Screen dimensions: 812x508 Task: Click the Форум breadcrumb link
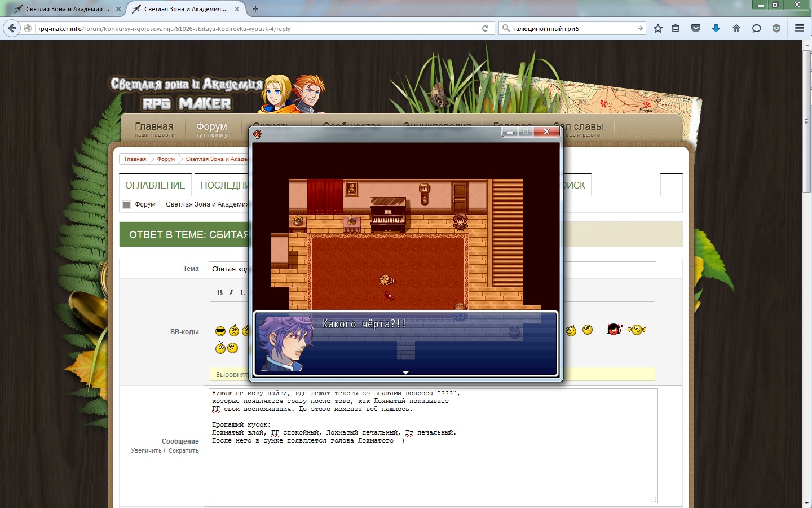click(x=166, y=159)
